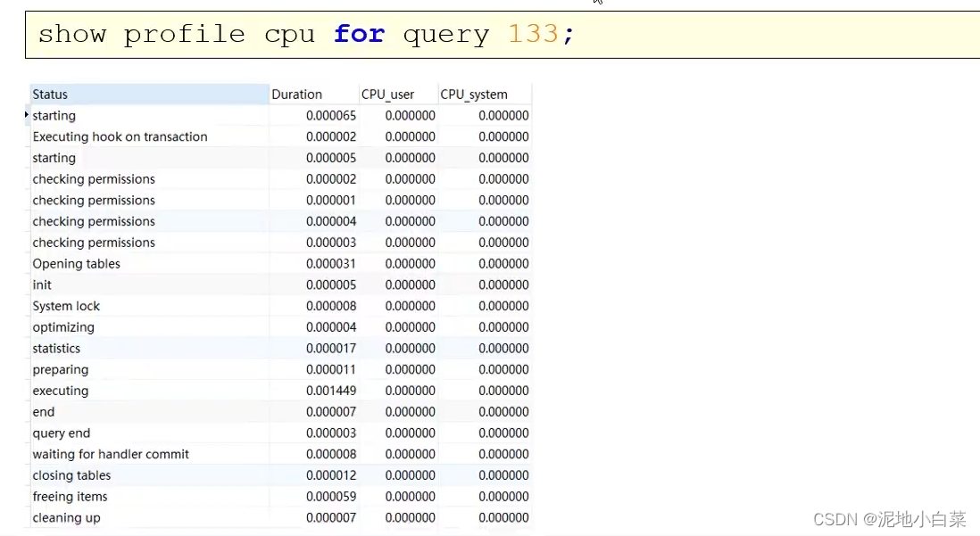
Task: Click duration value 0.000012
Action: tap(330, 475)
